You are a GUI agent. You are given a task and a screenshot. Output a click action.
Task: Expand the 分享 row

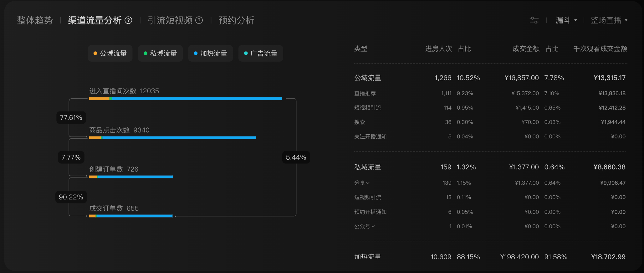click(x=362, y=183)
